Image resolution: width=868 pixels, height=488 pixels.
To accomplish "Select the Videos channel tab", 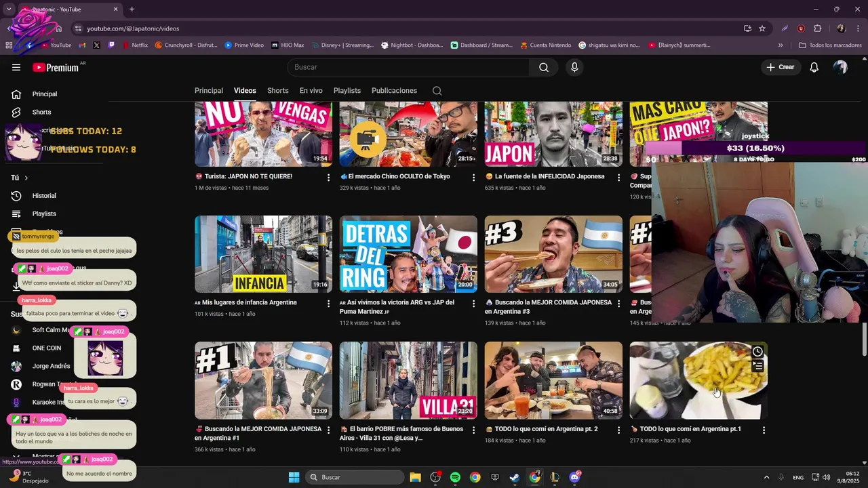I will [x=245, y=91].
